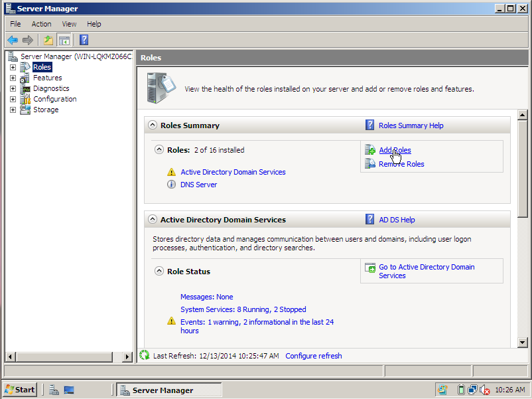Click the Up one level folder icon

tap(48, 40)
